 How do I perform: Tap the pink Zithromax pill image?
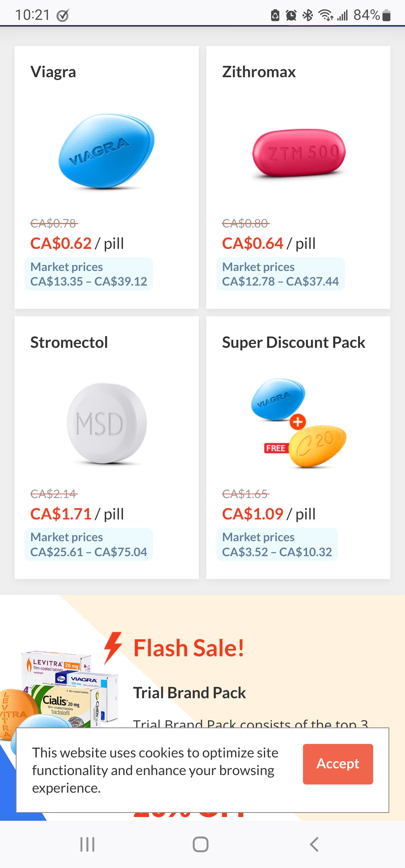coord(299,153)
